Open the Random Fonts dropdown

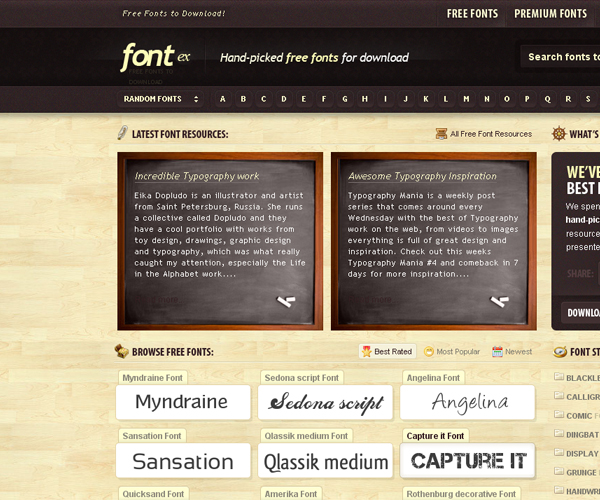point(160,99)
